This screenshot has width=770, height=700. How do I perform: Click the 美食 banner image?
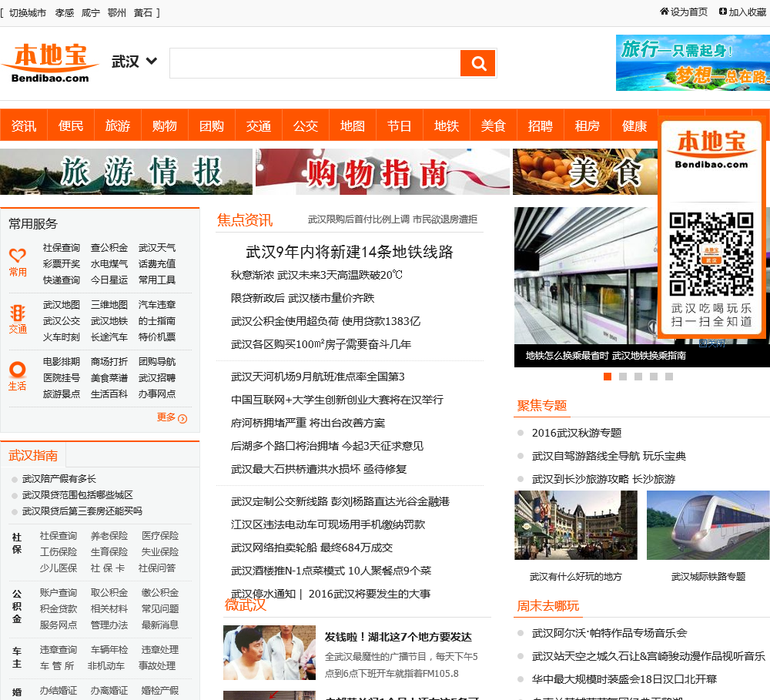click(x=585, y=172)
